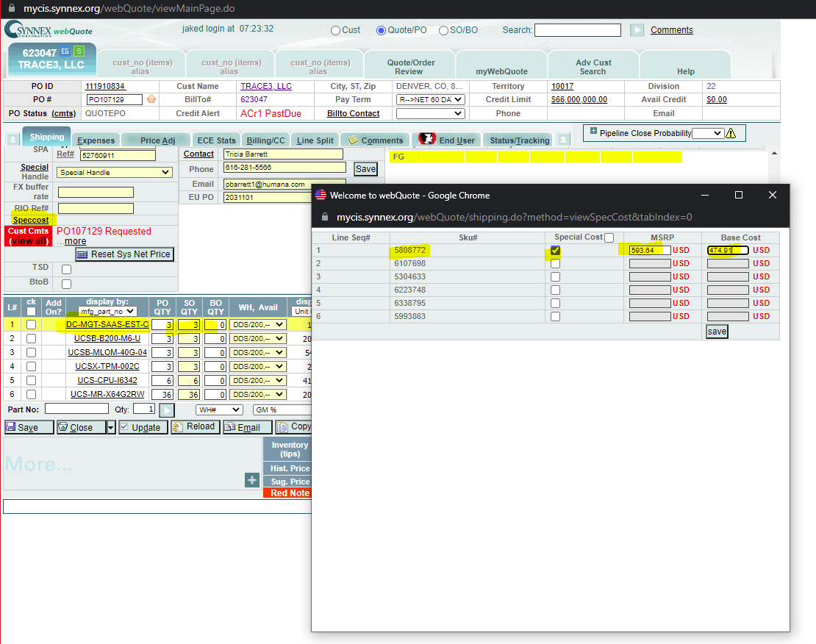Click the Close button in bottom toolbar

(x=82, y=427)
